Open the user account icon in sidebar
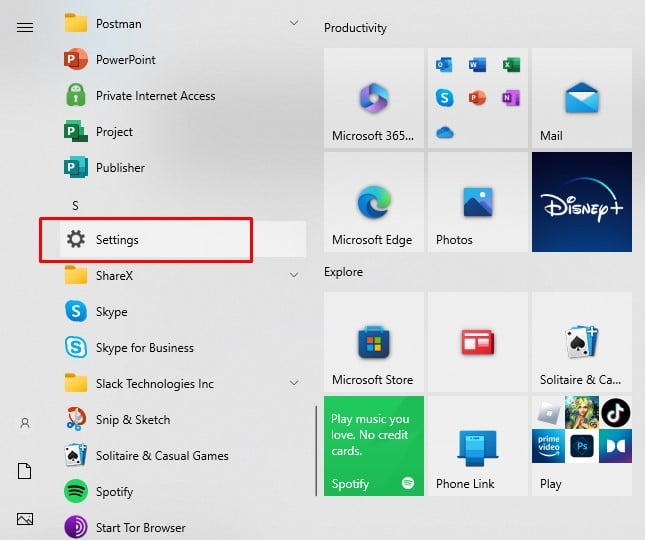Screen dimensions: 645x540 pyautogui.click(x=25, y=423)
